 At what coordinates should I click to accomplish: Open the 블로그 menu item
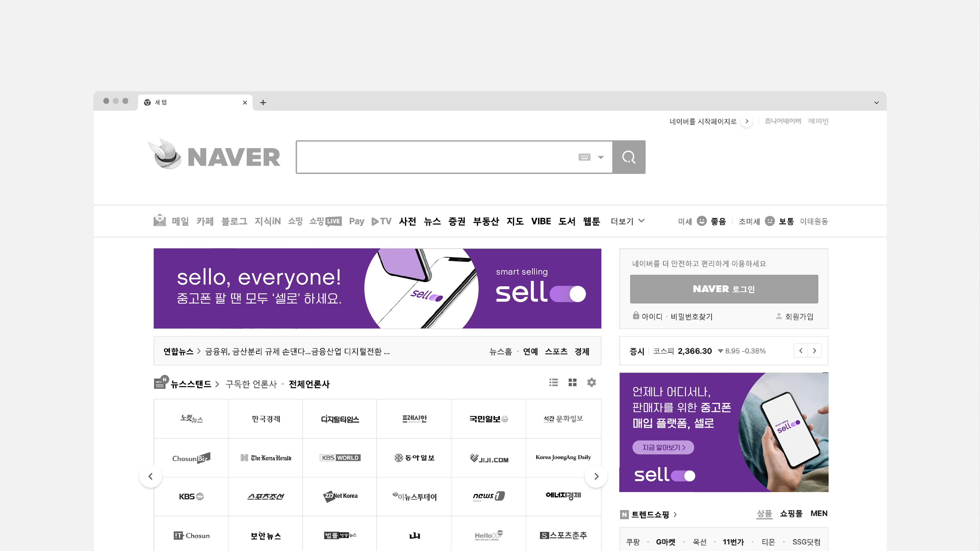234,221
